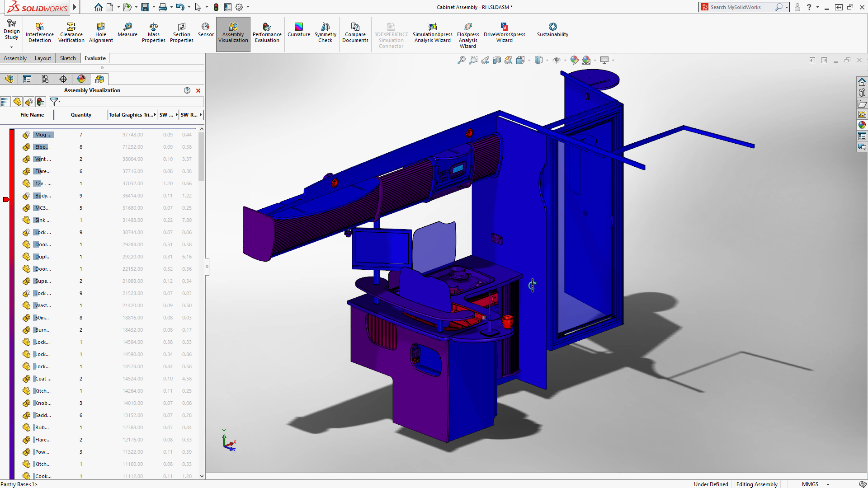Image resolution: width=868 pixels, height=488 pixels.
Task: Toggle Edit Appearance in the view toolbar
Action: point(575,60)
